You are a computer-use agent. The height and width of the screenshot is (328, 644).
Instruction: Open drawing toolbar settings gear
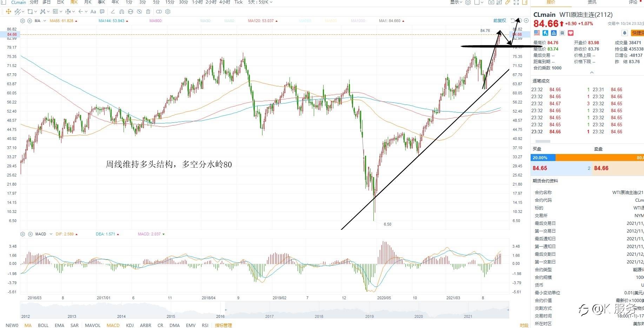tap(168, 12)
